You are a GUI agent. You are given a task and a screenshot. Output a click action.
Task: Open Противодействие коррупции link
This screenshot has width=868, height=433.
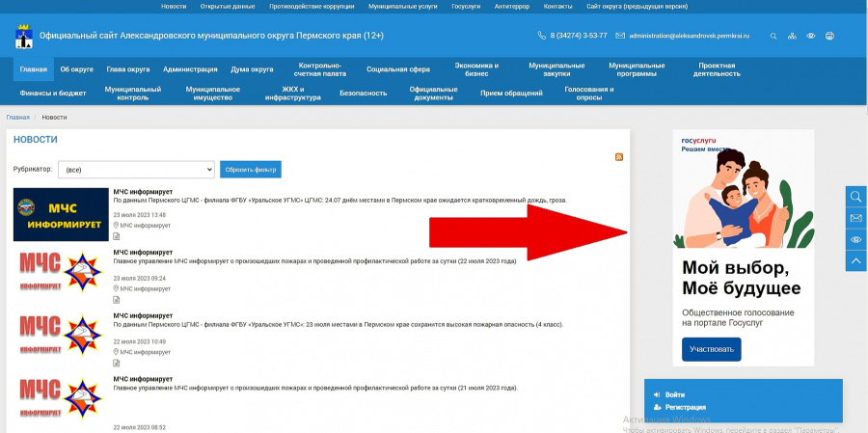[312, 7]
